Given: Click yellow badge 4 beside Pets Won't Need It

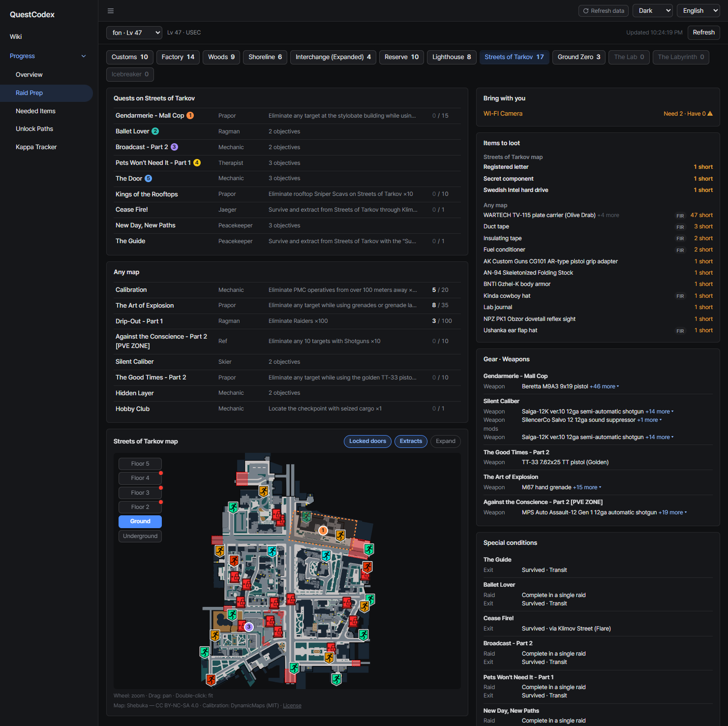Looking at the screenshot, I should click(197, 163).
